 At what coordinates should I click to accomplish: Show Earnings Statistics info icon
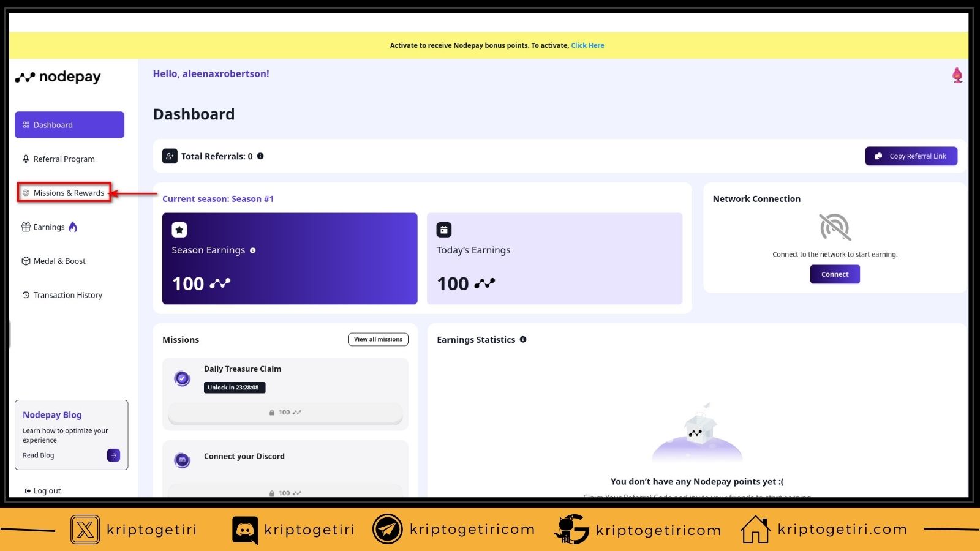click(x=523, y=340)
